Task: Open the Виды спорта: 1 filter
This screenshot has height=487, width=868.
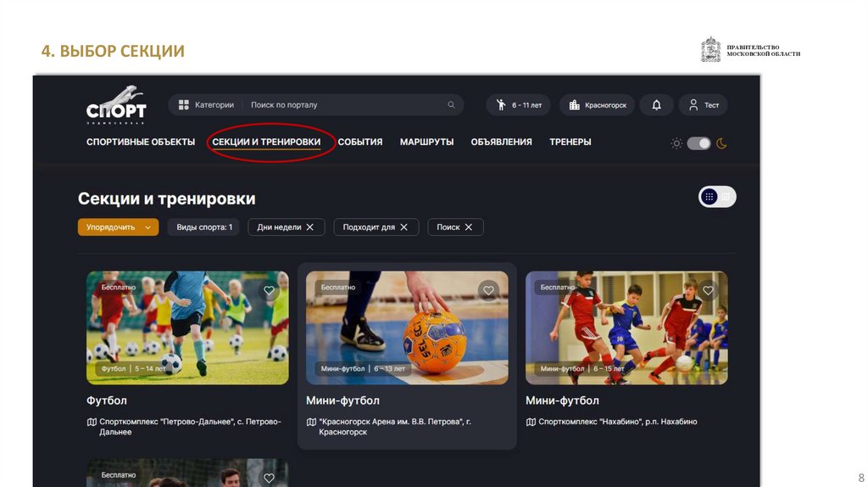Action: coord(204,227)
